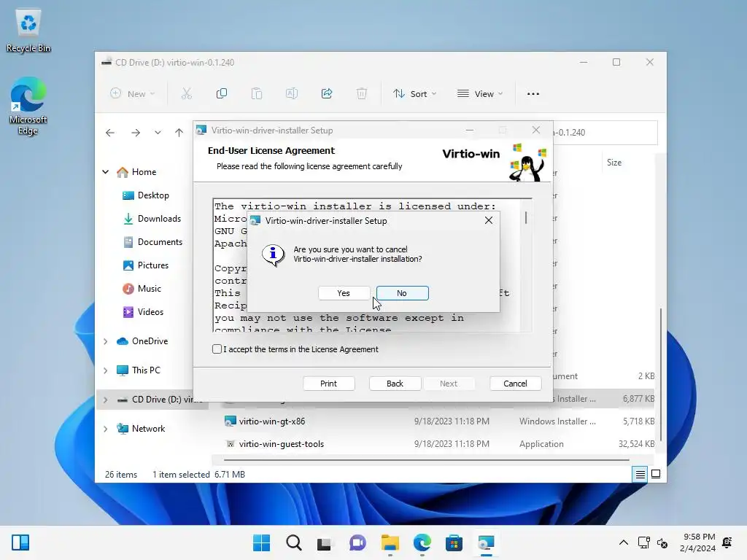The image size is (747, 560).
Task: Open Task View on the taskbar
Action: click(x=325, y=542)
